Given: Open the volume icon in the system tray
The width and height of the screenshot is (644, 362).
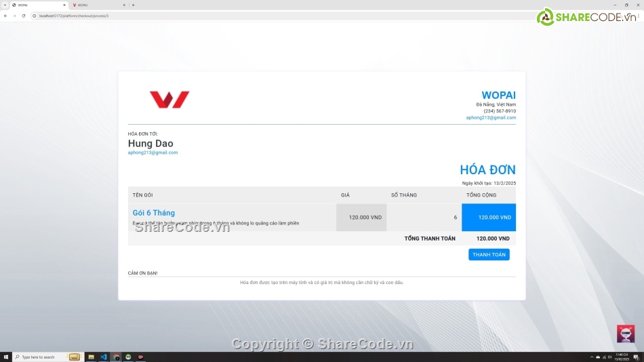Looking at the screenshot, I should click(x=609, y=357).
